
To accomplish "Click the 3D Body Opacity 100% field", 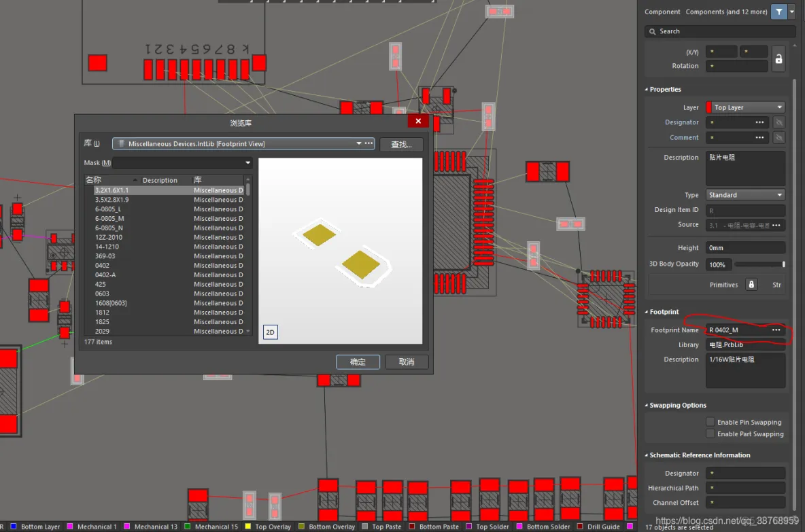I will point(719,265).
